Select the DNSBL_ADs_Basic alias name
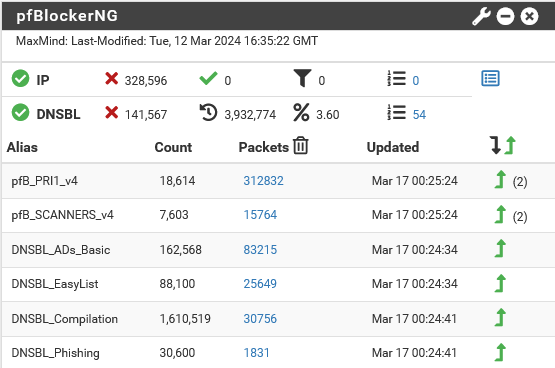Viewport: 555px width, 368px height. (61, 250)
